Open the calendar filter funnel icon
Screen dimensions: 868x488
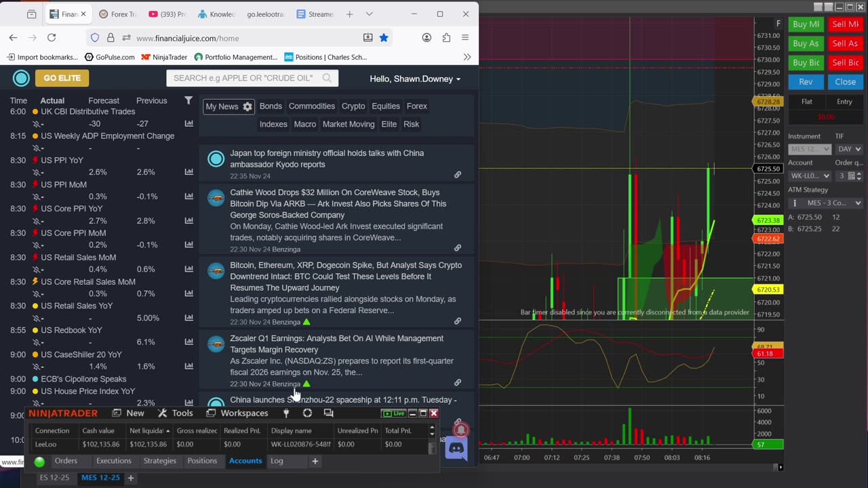pos(189,100)
